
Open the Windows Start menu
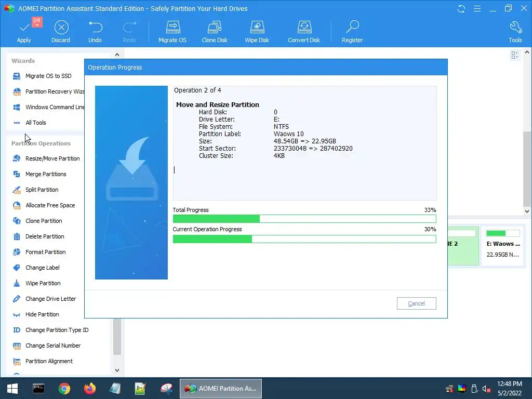(x=12, y=389)
